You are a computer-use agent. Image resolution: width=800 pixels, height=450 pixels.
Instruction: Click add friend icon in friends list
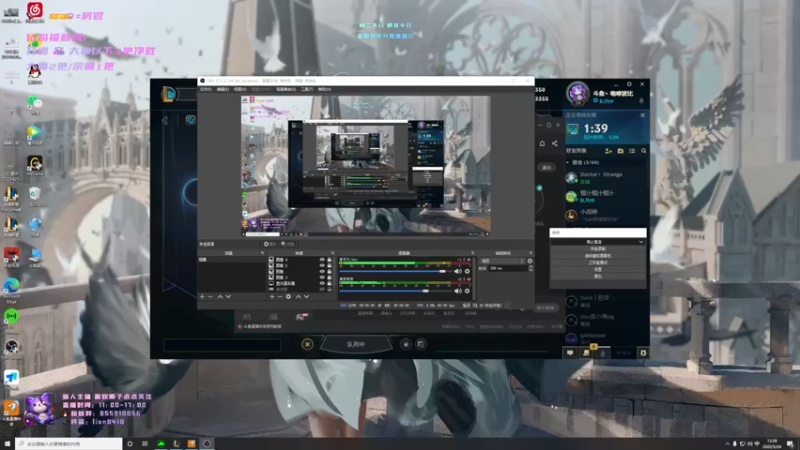pyautogui.click(x=608, y=151)
